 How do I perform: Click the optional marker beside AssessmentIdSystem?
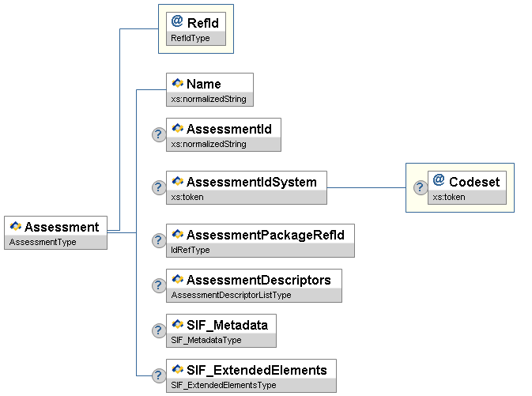point(158,187)
